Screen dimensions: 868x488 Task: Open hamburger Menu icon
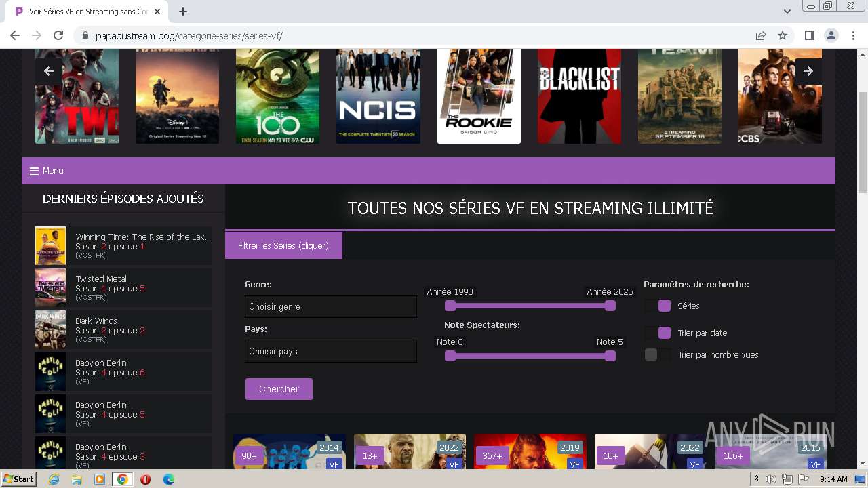pos(34,171)
